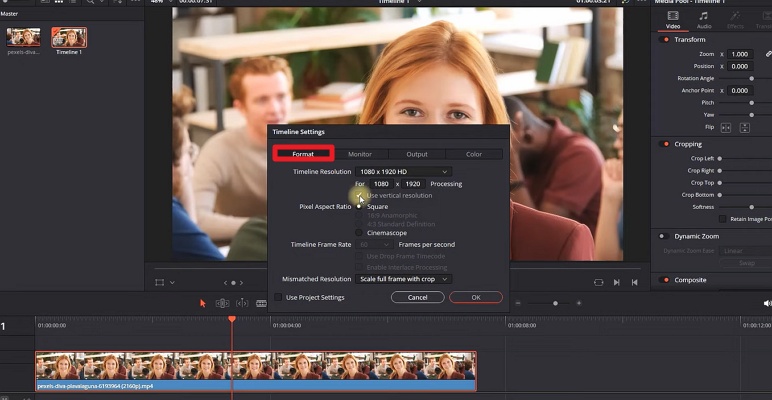Go to next keyframe arrow in viewer

pyautogui.click(x=241, y=283)
